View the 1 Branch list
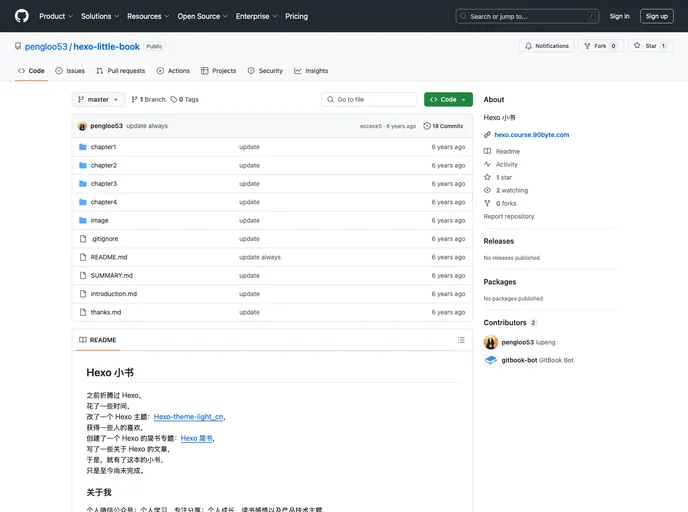688x512 pixels. click(148, 100)
